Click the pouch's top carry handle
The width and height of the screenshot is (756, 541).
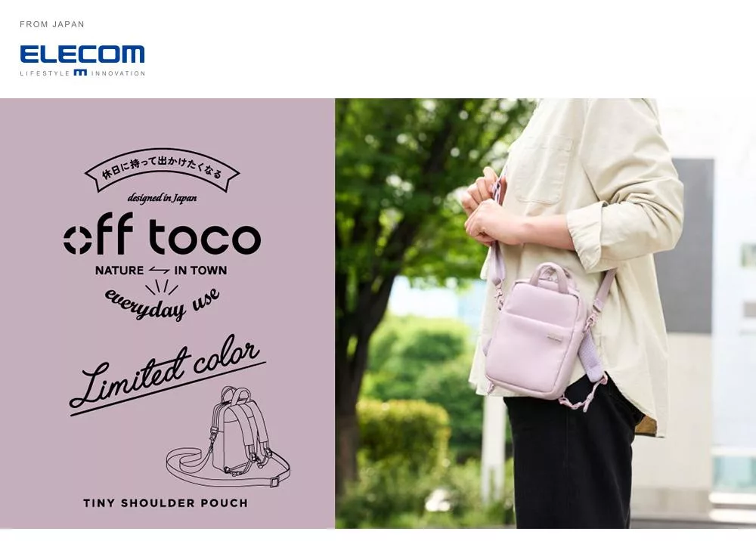550,276
